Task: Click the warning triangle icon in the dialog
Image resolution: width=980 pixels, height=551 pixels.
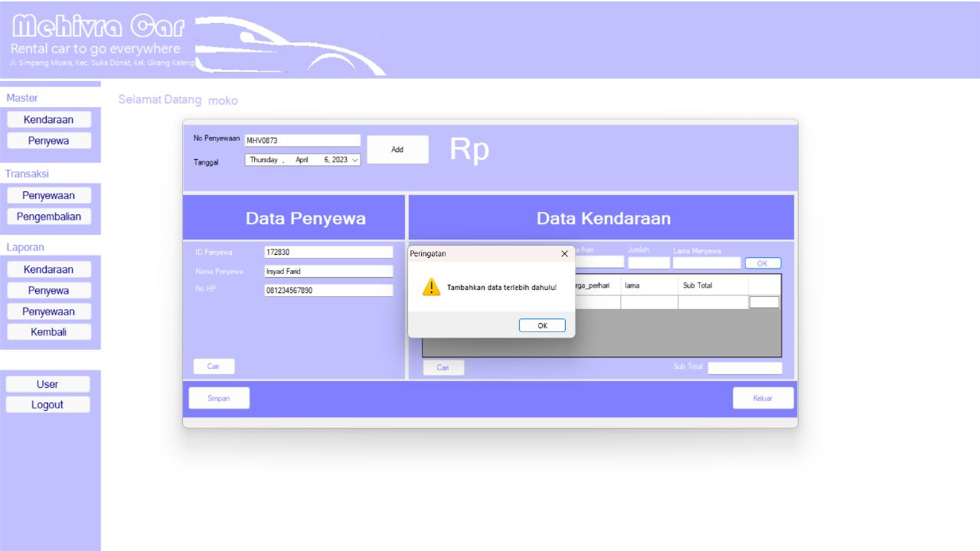Action: [x=430, y=286]
